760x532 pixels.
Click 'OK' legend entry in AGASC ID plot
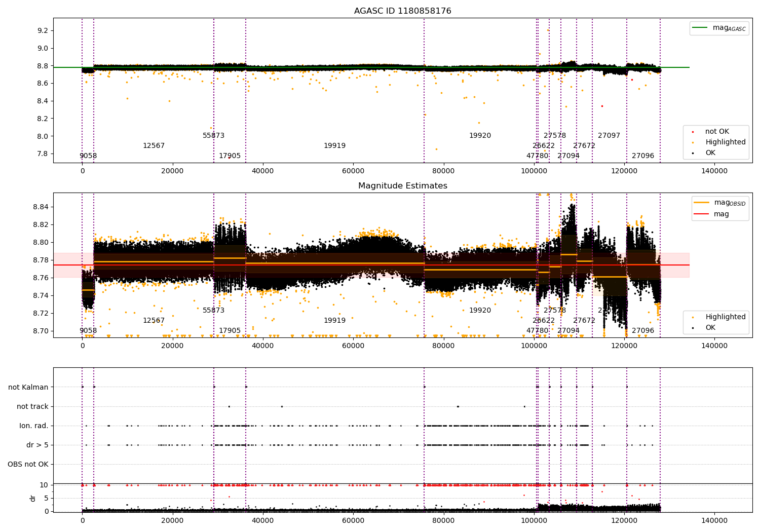click(x=710, y=153)
